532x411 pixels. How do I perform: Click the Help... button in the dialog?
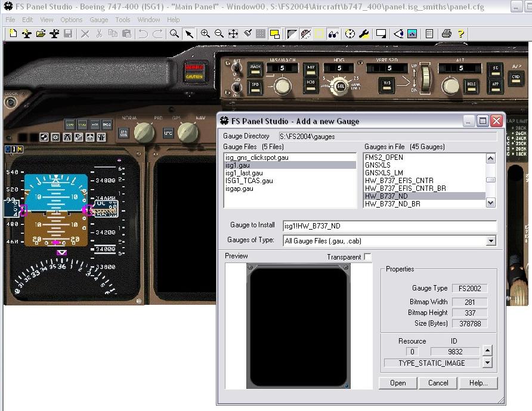coord(478,383)
